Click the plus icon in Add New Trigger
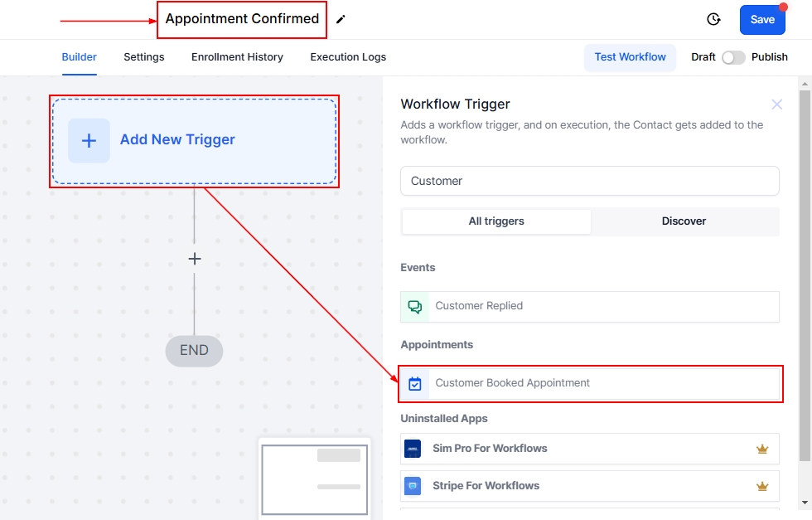This screenshot has height=520, width=812. (89, 140)
